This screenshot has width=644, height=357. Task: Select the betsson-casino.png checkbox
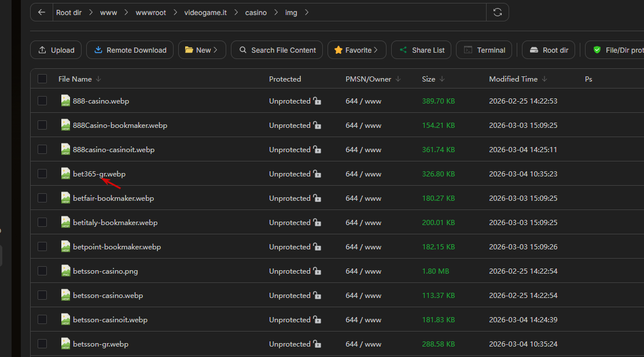point(42,271)
